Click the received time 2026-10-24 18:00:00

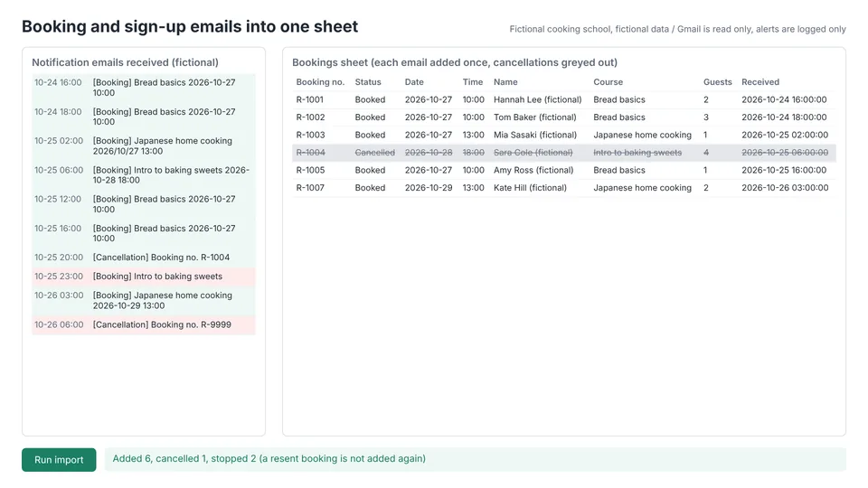pos(784,117)
